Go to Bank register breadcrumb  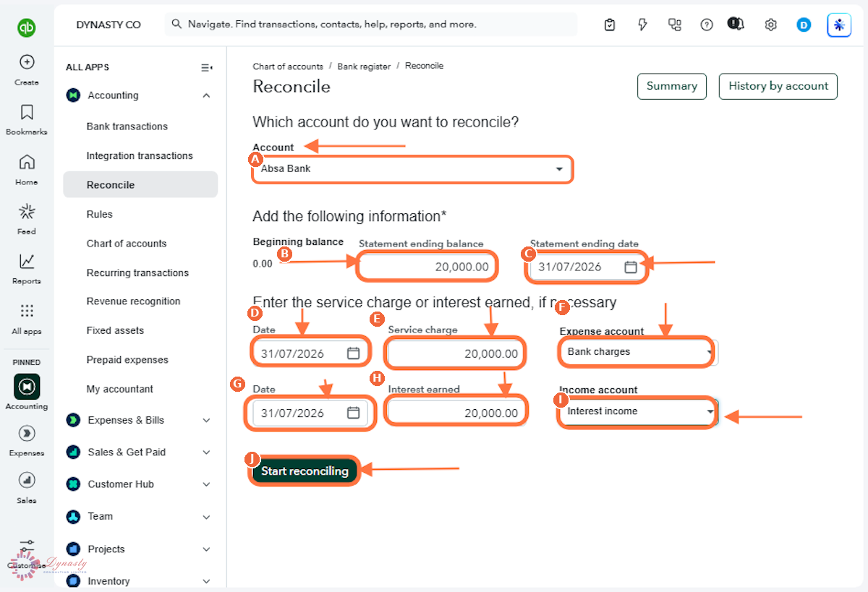364,67
